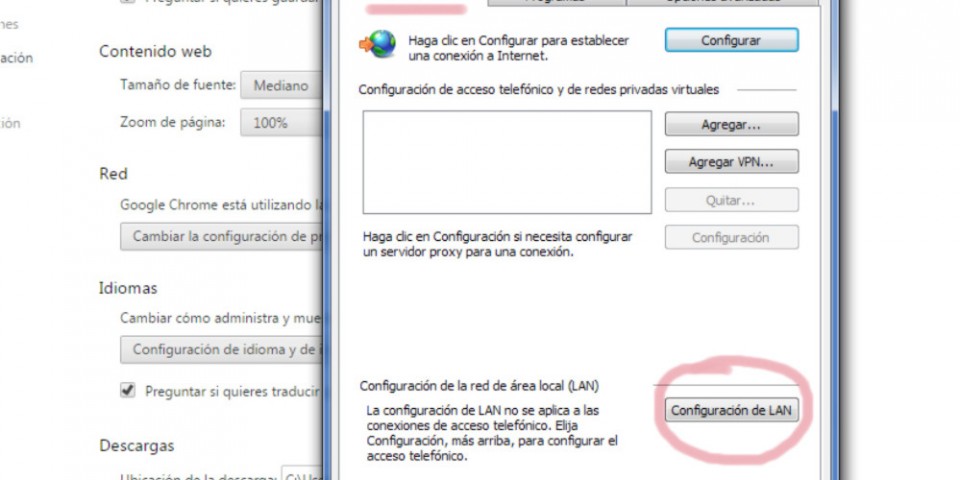Viewport: 960px width, 480px height.
Task: Toggle Preguntar si quieres traducir checkbox
Action: (127, 391)
